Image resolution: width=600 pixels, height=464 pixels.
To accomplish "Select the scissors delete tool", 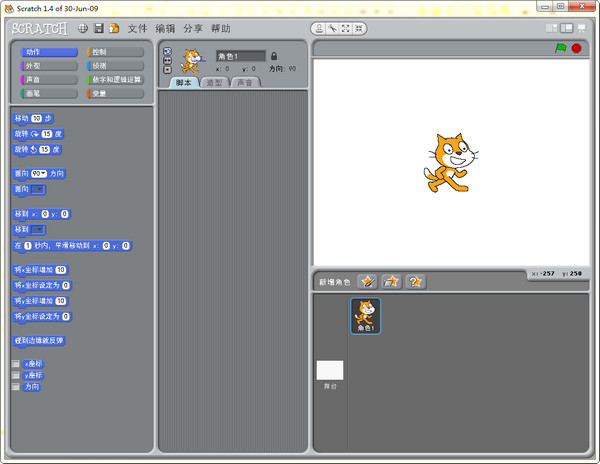I will tap(331, 28).
